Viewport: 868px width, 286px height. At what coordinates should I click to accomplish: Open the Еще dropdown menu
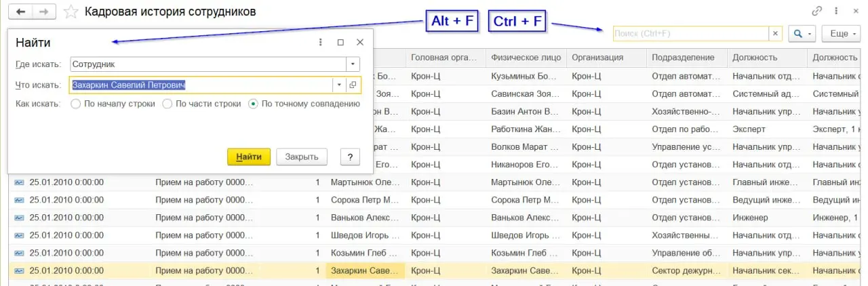tap(841, 33)
